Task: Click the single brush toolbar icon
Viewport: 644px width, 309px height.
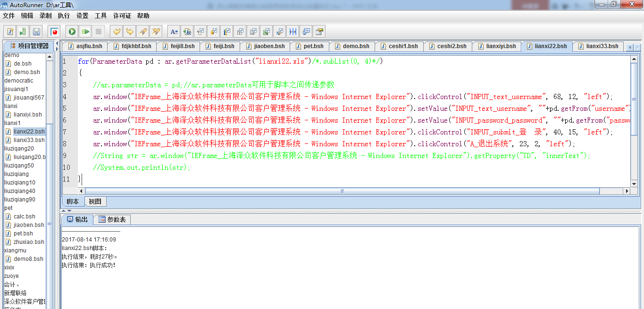Action: [142, 32]
